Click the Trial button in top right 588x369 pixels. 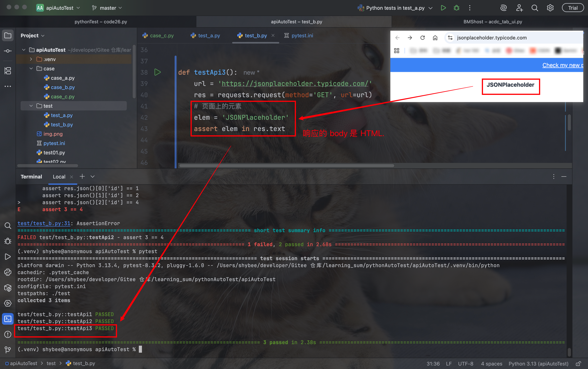(573, 8)
